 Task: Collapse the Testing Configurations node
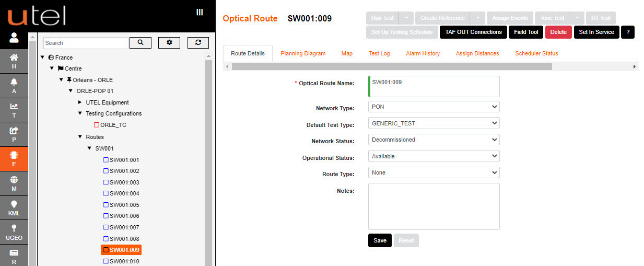point(80,113)
